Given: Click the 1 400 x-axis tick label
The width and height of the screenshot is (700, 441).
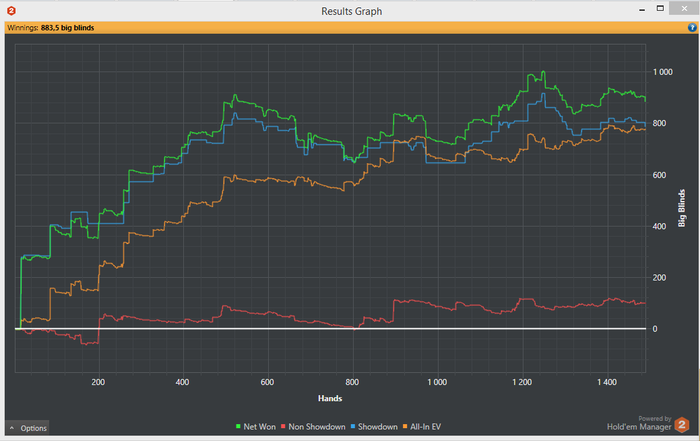Looking at the screenshot, I should (x=607, y=382).
